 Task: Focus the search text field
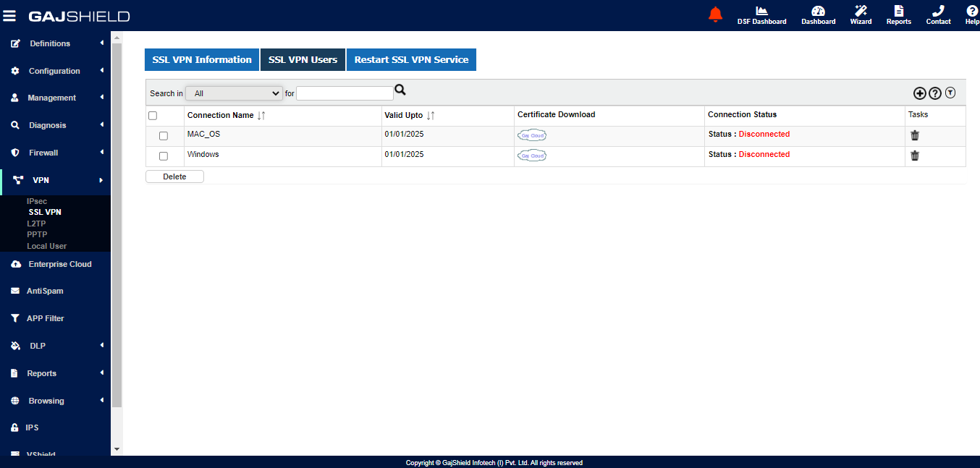pos(345,93)
